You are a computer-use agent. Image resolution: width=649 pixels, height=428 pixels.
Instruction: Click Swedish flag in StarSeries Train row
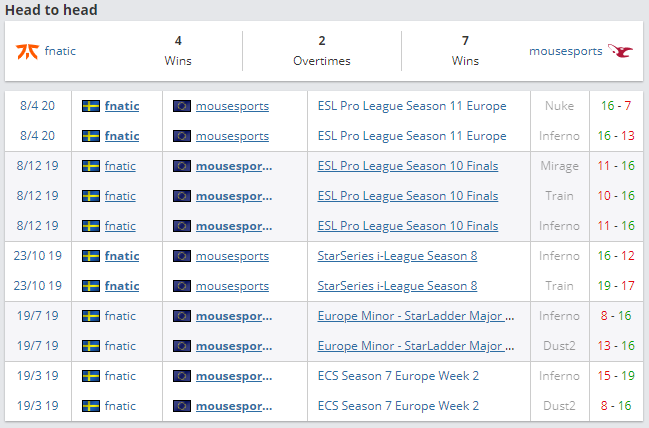(x=91, y=286)
